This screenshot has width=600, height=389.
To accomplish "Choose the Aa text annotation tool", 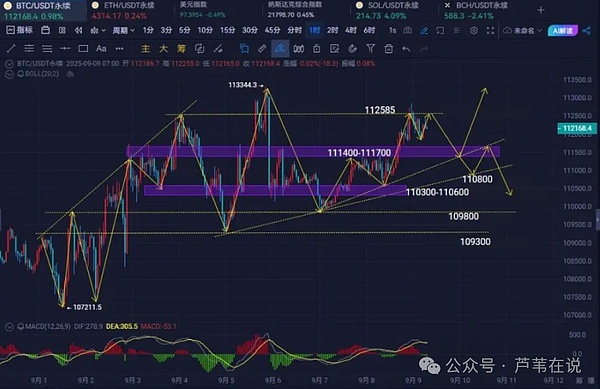I will click(x=101, y=49).
